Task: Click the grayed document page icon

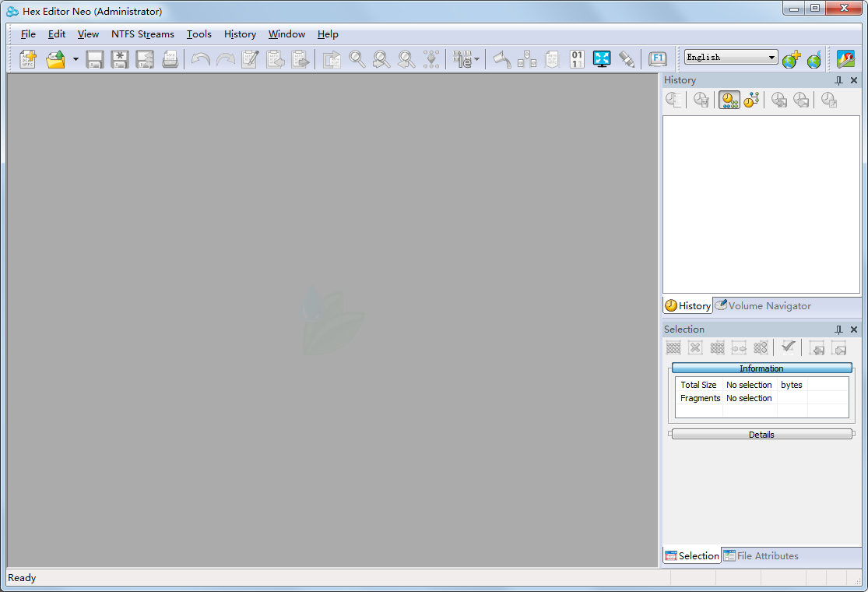Action: point(552,58)
